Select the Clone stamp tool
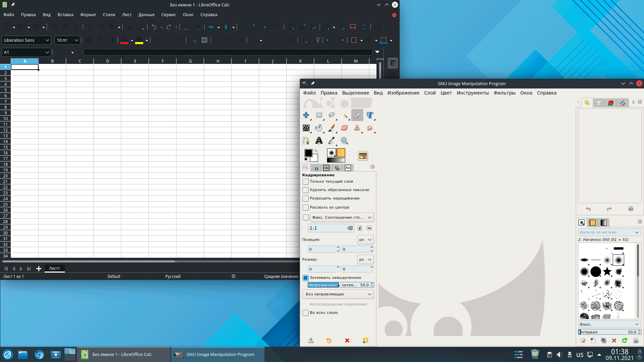Viewport: 644px width, 362px height. coord(357,128)
